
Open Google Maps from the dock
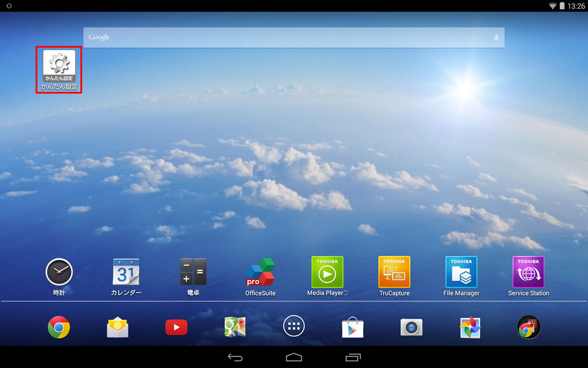235,327
